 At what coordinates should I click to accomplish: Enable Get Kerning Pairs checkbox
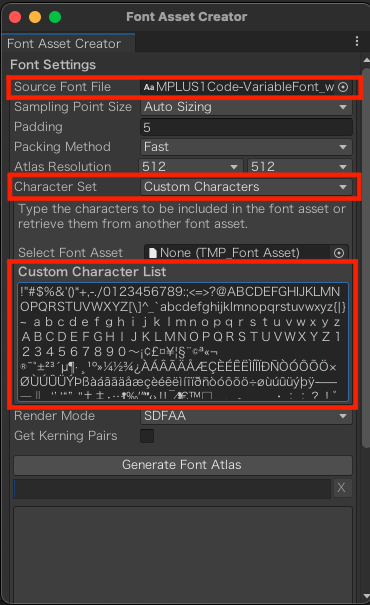click(147, 436)
